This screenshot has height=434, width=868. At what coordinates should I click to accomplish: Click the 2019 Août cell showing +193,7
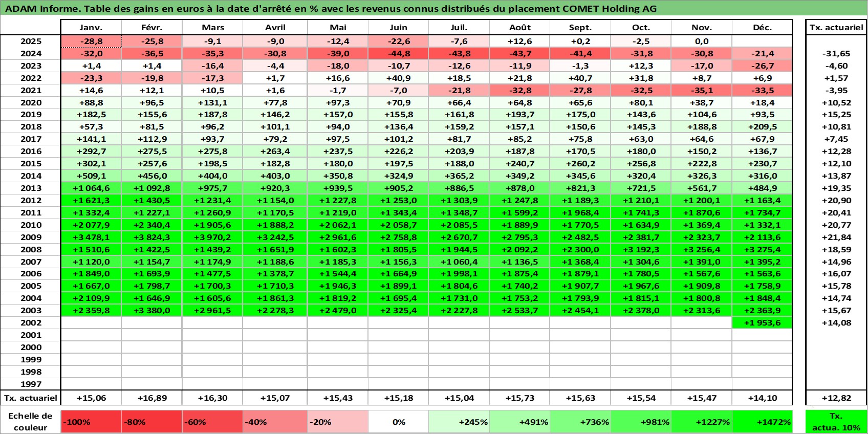pyautogui.click(x=519, y=115)
